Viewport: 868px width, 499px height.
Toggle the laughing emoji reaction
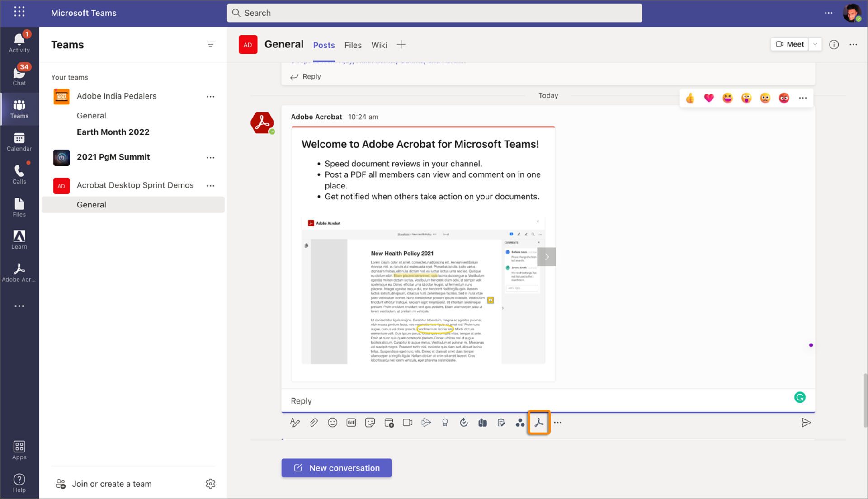728,97
